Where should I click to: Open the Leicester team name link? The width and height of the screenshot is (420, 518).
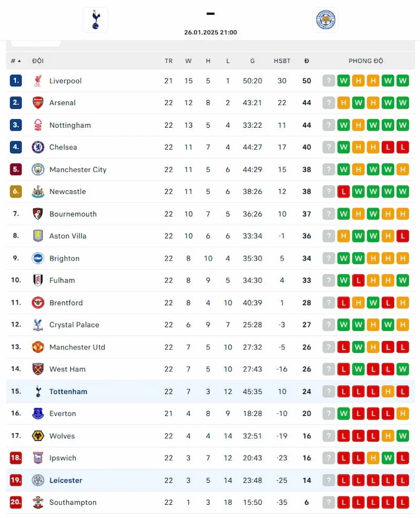[66, 480]
